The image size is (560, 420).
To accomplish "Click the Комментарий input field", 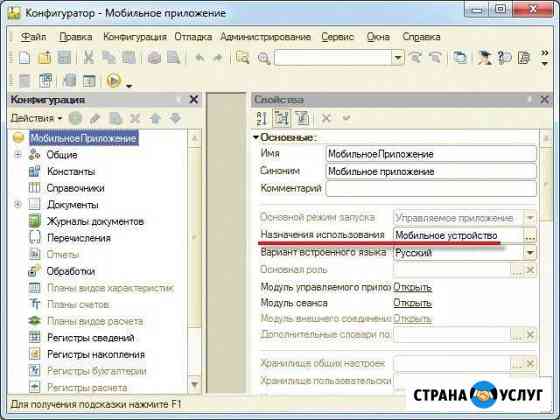I will (431, 189).
